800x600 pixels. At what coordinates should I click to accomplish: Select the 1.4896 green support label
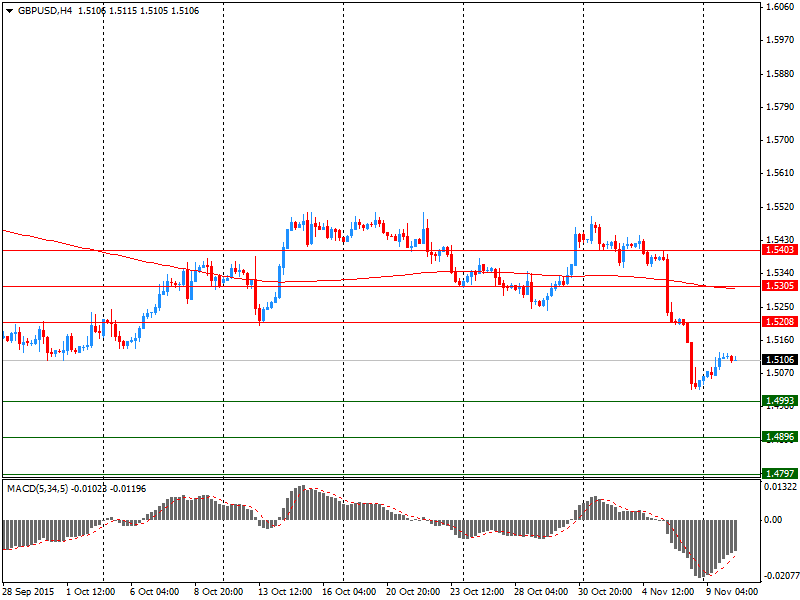pos(780,437)
